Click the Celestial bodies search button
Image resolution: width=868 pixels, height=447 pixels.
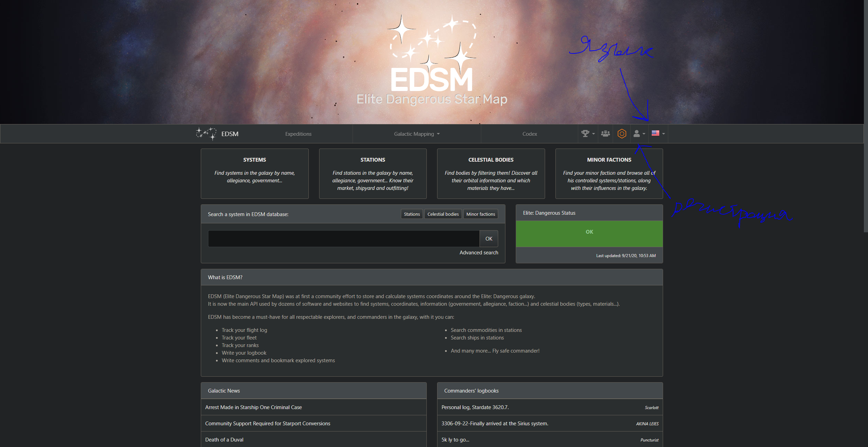pos(443,214)
